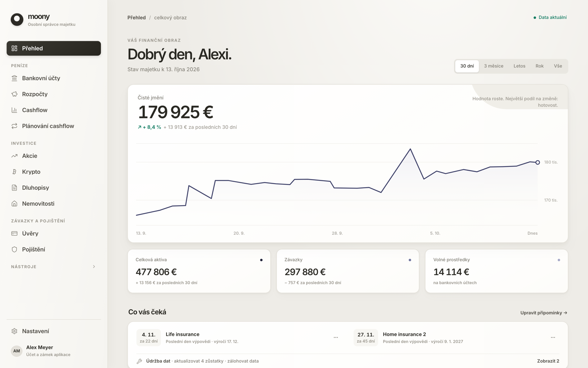Open options menu for Life insurance reminder
The height and width of the screenshot is (368, 588).
click(x=336, y=338)
